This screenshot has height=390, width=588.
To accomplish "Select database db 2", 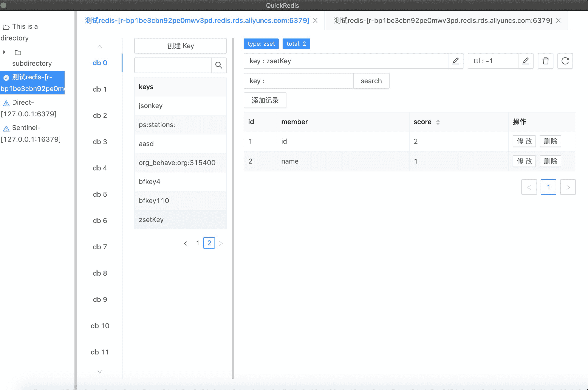I will pyautogui.click(x=100, y=115).
